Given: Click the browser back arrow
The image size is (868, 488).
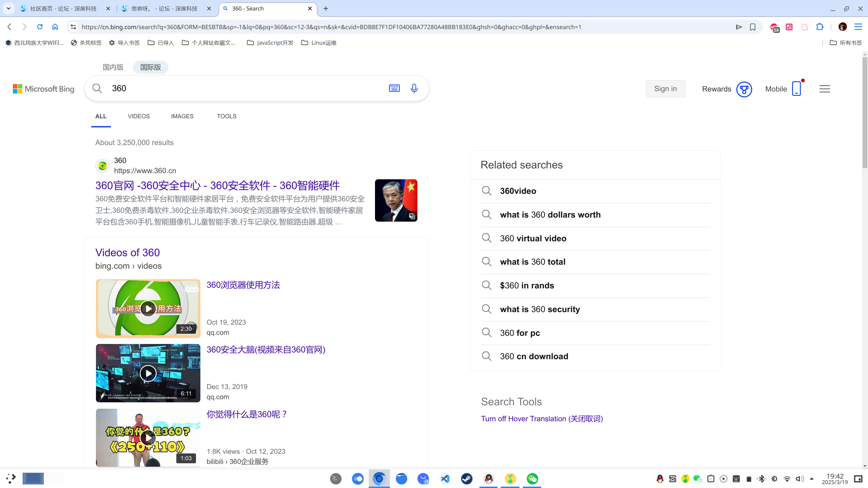Looking at the screenshot, I should click(9, 27).
